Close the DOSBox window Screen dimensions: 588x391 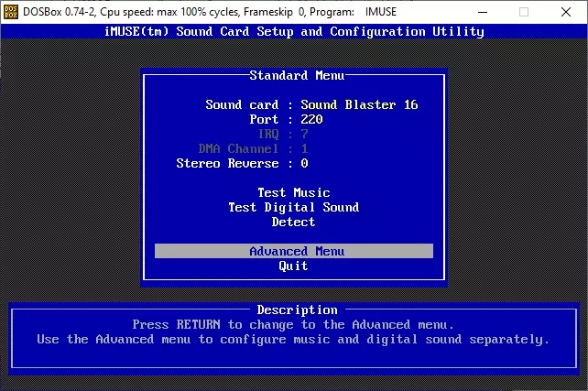point(566,12)
